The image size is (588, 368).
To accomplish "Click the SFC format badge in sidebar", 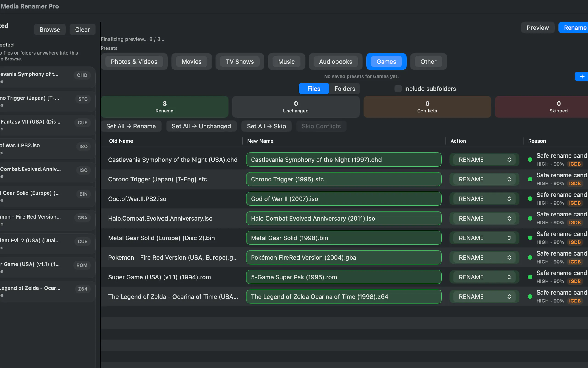I will [x=83, y=99].
